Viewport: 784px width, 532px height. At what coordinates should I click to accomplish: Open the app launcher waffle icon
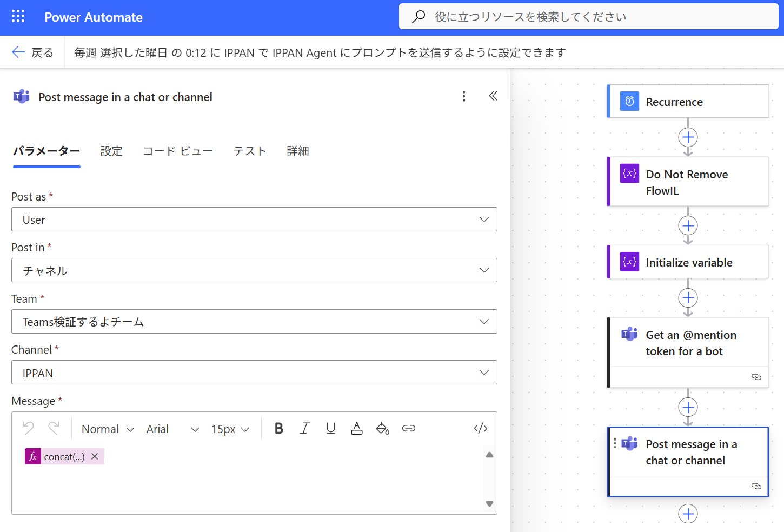tap(18, 16)
